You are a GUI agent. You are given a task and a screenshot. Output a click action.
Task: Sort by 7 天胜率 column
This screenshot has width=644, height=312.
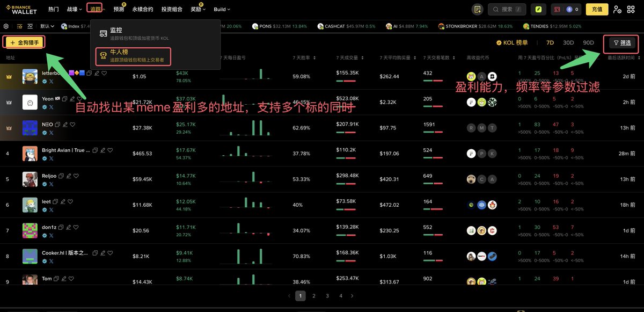click(305, 57)
